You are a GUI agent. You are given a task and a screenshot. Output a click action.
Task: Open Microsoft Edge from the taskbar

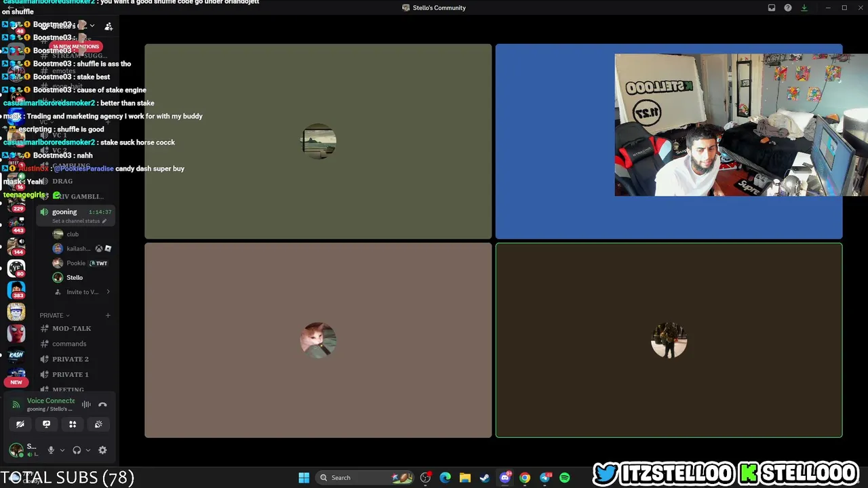(x=445, y=478)
